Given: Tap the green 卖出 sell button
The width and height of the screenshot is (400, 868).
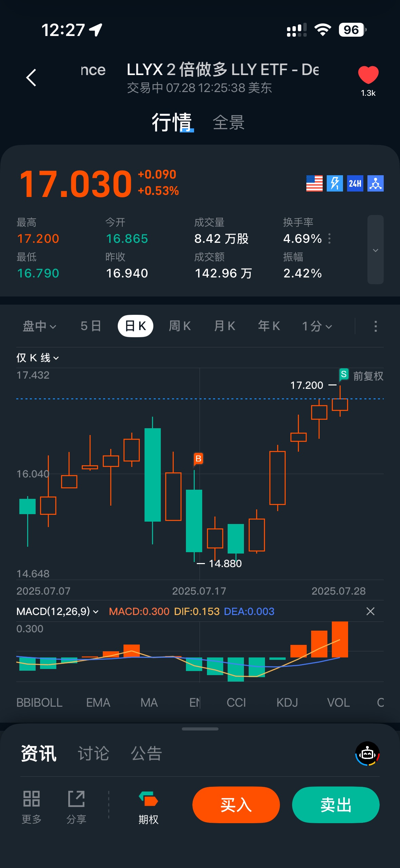Looking at the screenshot, I should point(336,804).
